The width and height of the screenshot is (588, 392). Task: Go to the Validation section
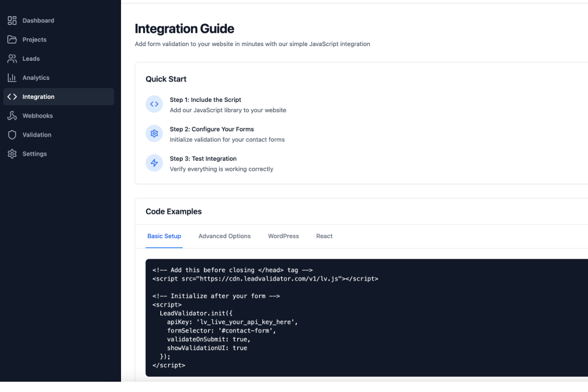click(59, 135)
